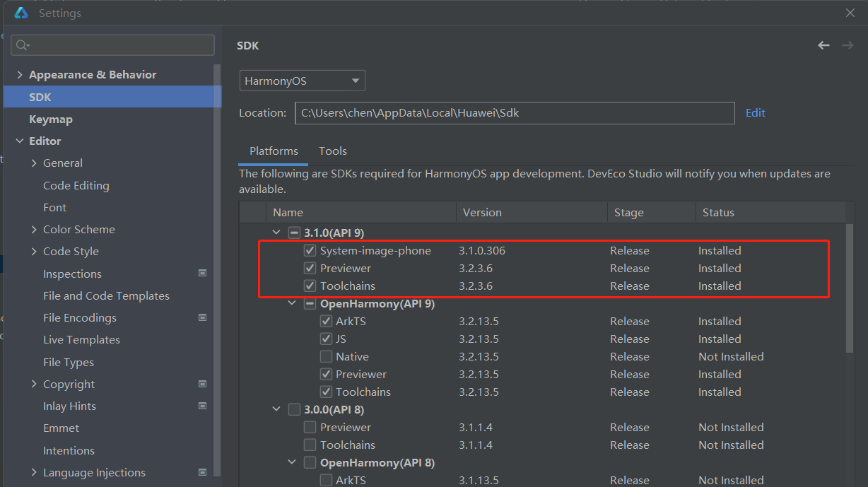This screenshot has height=487, width=868.
Task: Open Code Editing settings
Action: click(x=76, y=185)
